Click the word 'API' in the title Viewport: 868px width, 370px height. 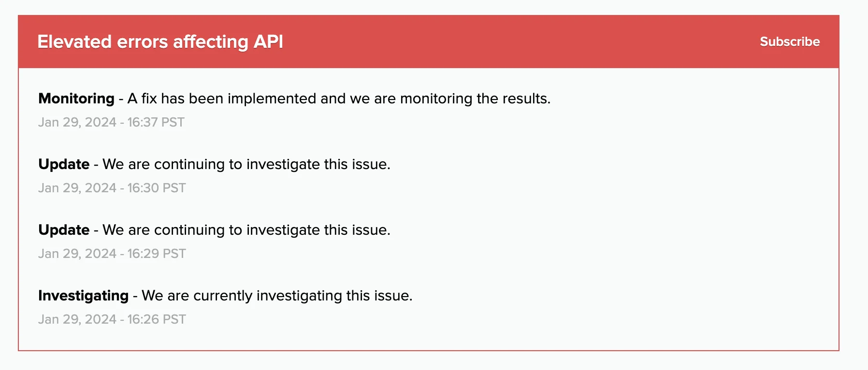point(268,42)
